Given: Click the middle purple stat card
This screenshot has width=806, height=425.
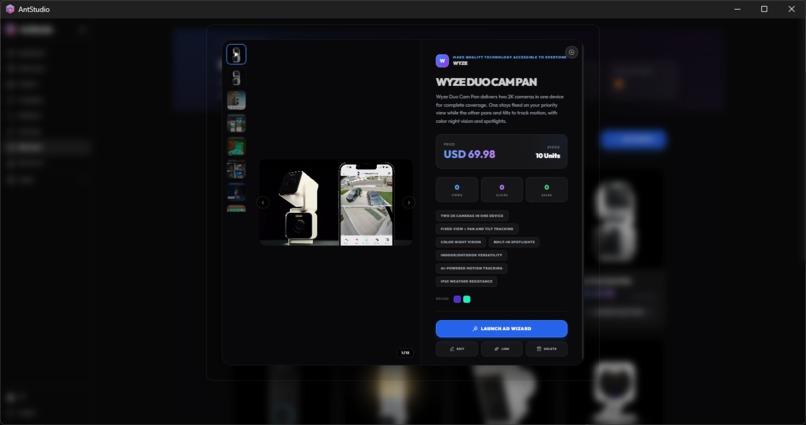Looking at the screenshot, I should (x=502, y=190).
